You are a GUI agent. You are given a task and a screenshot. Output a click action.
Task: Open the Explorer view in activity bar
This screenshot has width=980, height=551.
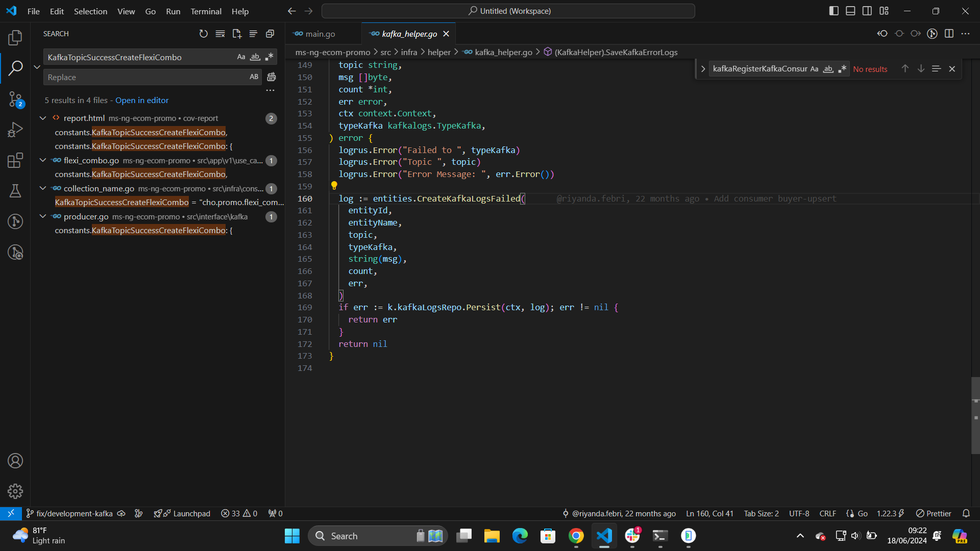15,37
